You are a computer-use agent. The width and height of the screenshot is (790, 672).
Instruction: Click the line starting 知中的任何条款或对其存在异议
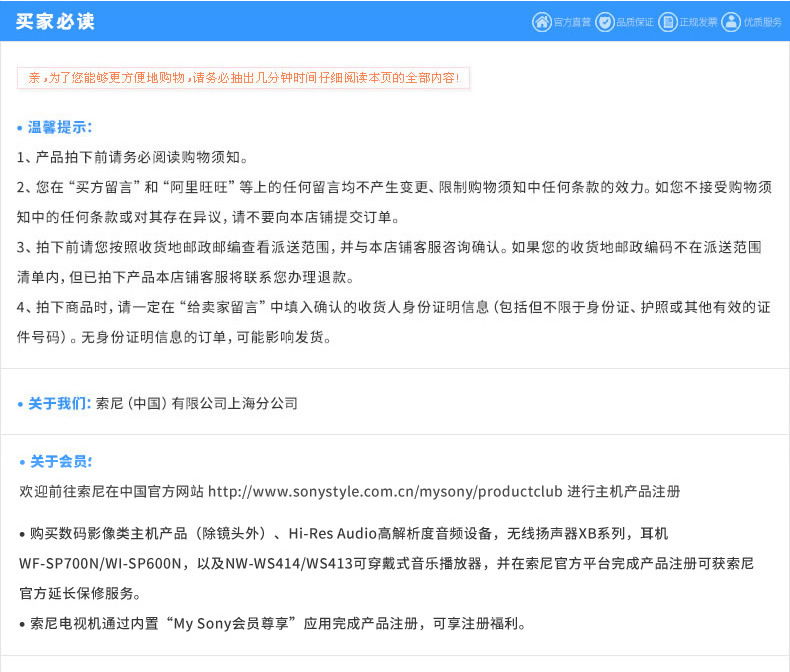coord(208,217)
